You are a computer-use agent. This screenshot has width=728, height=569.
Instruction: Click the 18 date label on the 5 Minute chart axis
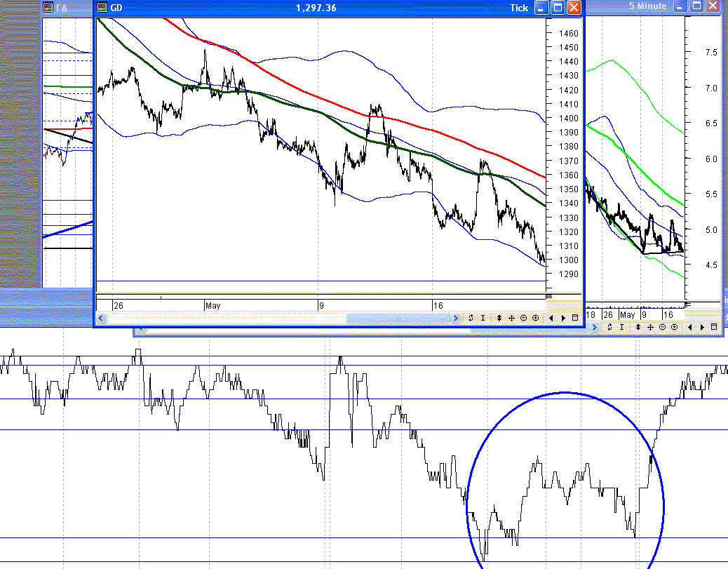[x=591, y=314]
